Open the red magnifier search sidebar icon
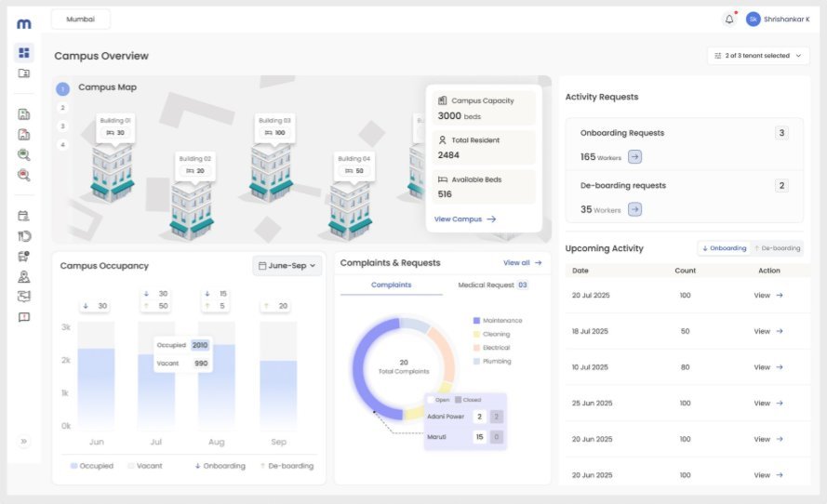The image size is (827, 504). [x=24, y=175]
